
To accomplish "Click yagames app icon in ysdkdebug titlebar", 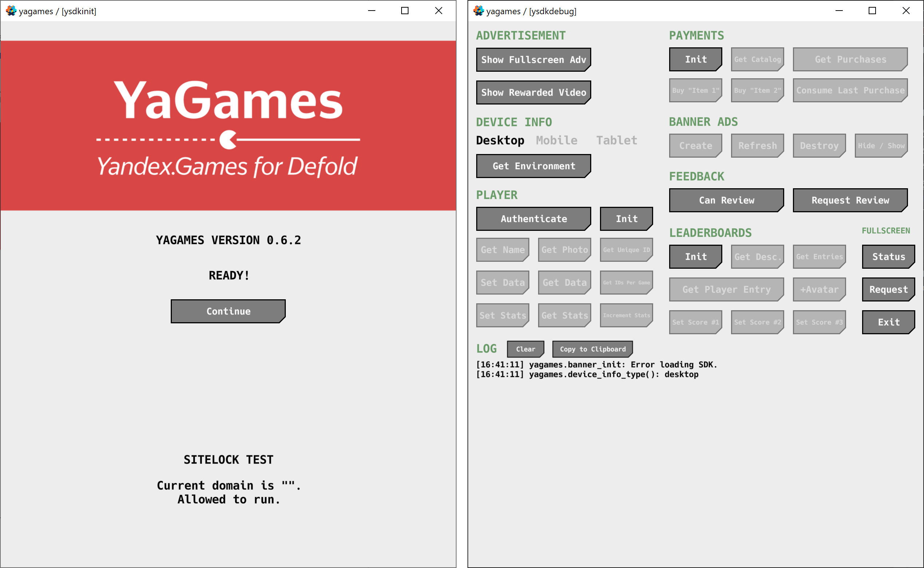I will click(x=478, y=11).
